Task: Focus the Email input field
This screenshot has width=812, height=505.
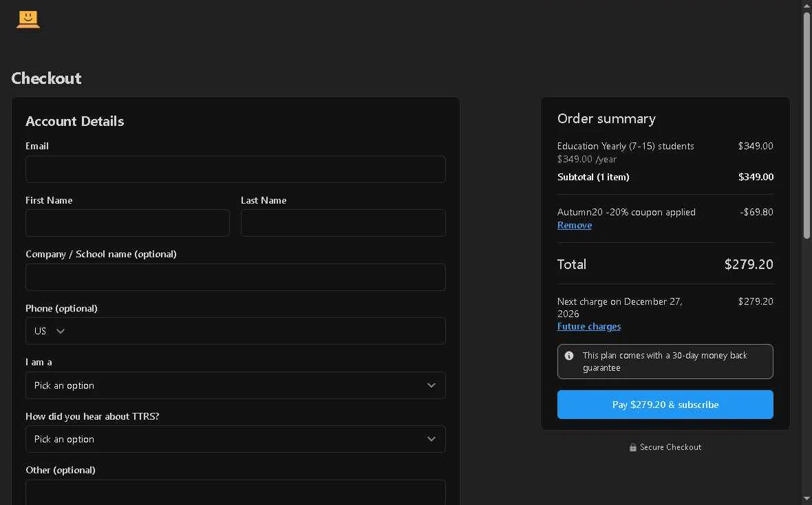Action: (x=235, y=169)
